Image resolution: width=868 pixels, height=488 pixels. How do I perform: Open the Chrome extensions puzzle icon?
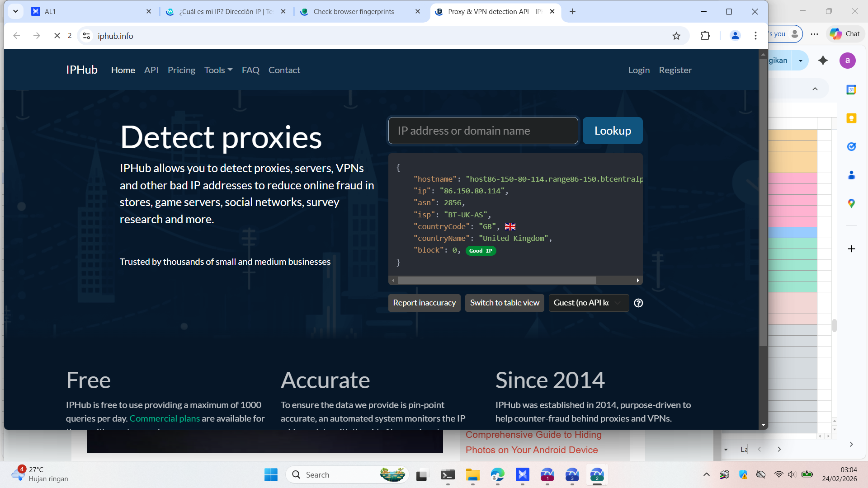click(705, 36)
